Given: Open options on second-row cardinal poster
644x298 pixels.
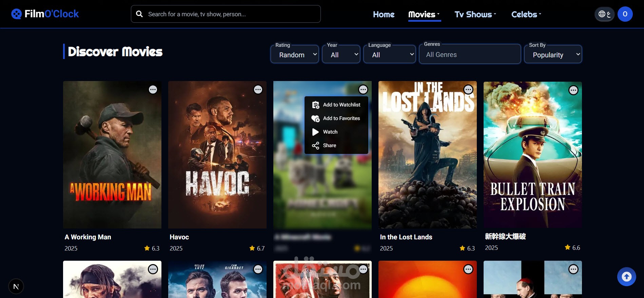Looking at the screenshot, I should (x=573, y=269).
